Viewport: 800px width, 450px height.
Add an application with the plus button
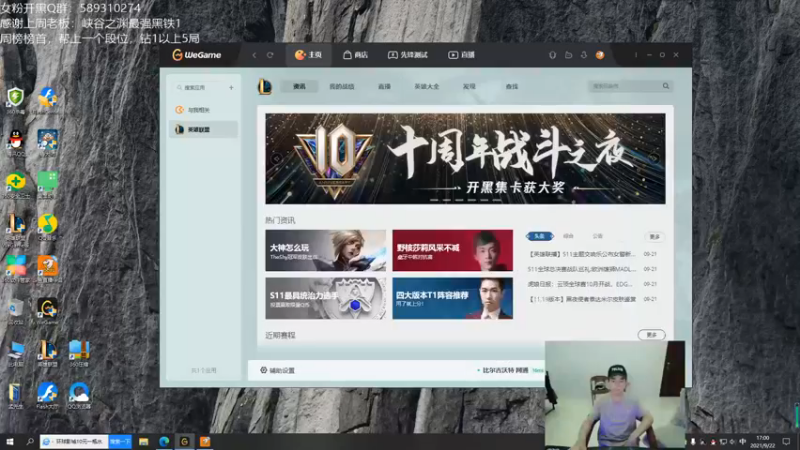pyautogui.click(x=231, y=88)
